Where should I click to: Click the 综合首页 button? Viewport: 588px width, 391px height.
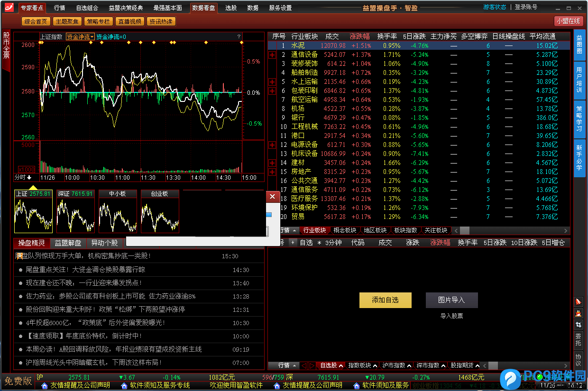pyautogui.click(x=36, y=21)
